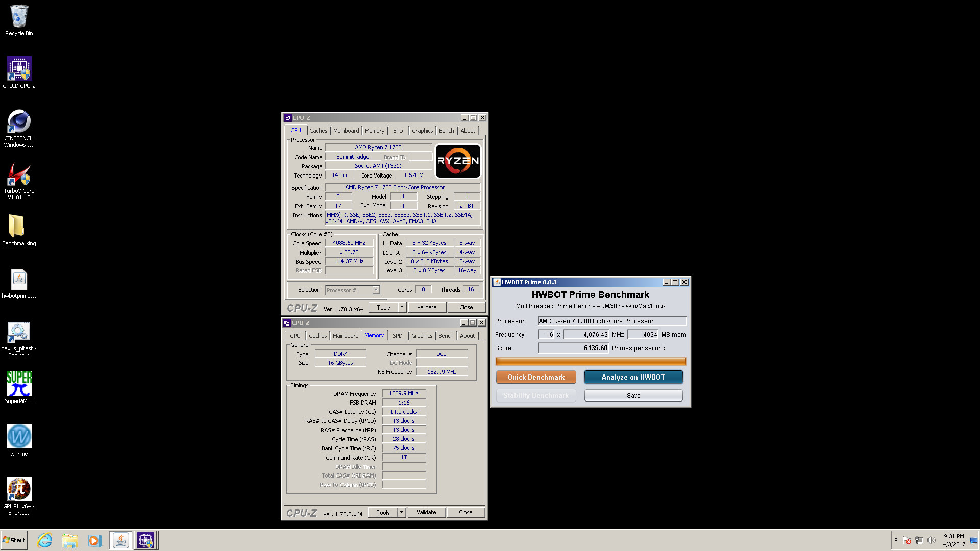The height and width of the screenshot is (551, 980).
Task: Switch to Caches tab in upper CPU-Z
Action: (318, 131)
